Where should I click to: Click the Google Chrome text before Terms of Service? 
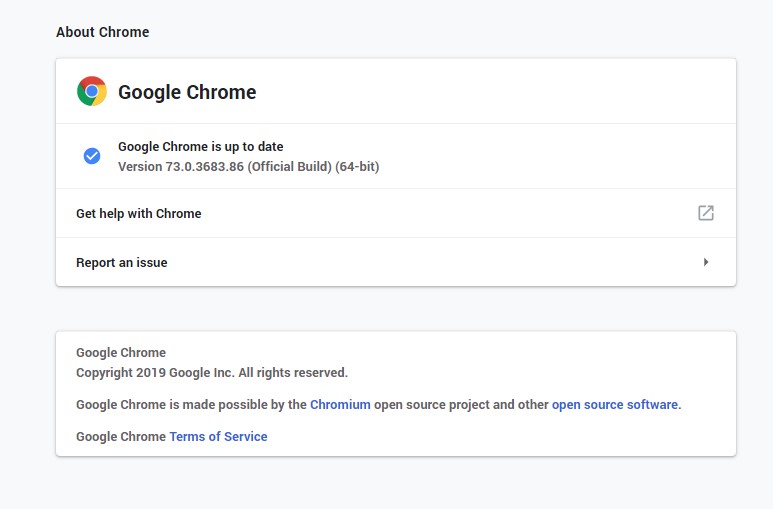pyautogui.click(x=121, y=436)
